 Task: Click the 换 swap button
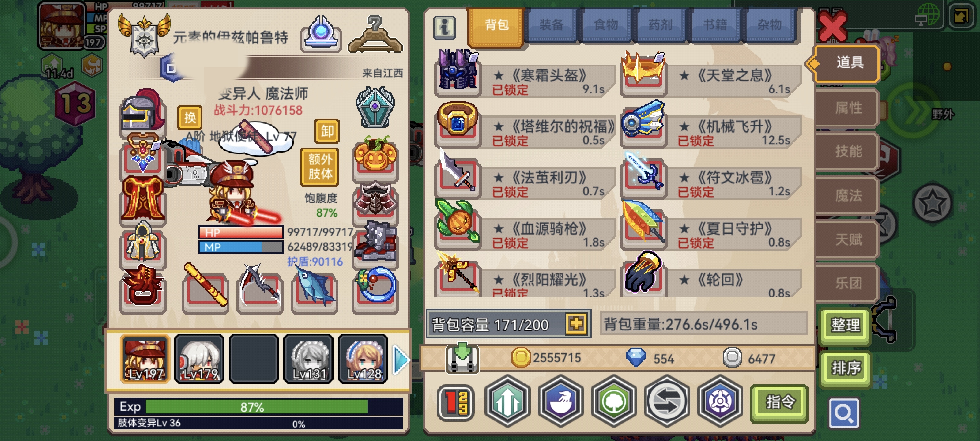pos(190,118)
